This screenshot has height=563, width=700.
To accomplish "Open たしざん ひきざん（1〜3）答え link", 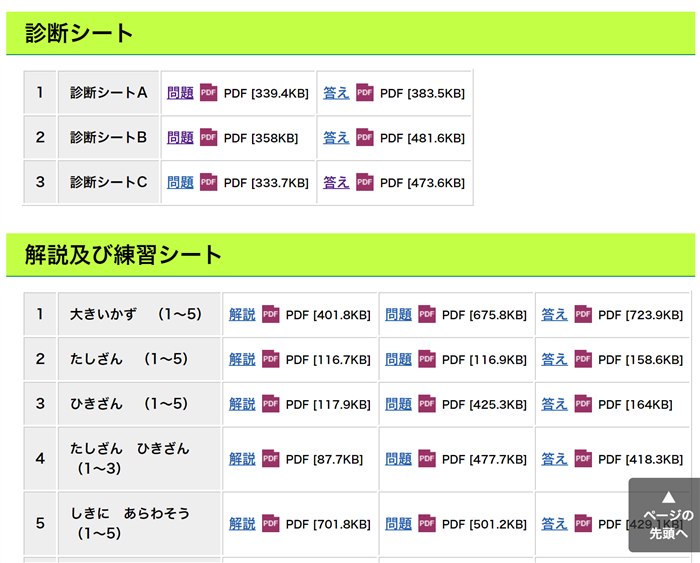I will [554, 459].
